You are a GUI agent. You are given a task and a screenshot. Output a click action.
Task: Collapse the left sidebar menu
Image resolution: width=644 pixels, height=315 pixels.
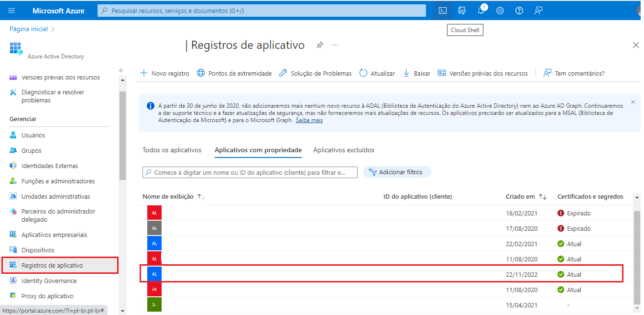(121, 70)
